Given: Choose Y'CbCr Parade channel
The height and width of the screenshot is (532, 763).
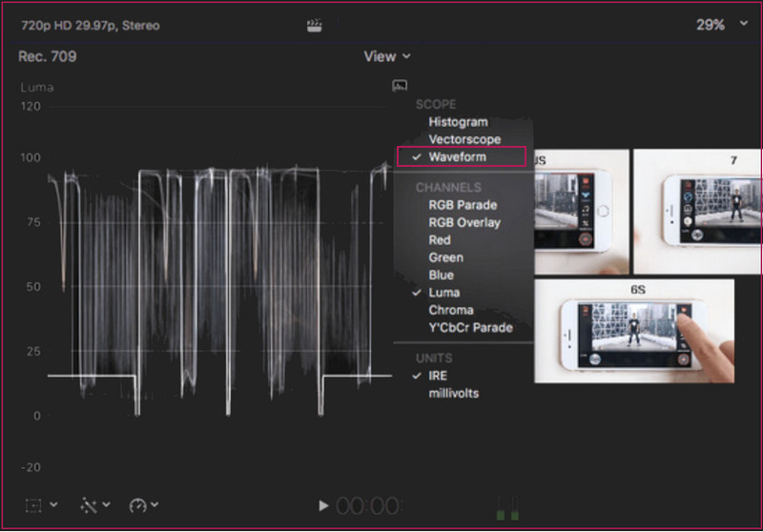Looking at the screenshot, I should coord(470,328).
